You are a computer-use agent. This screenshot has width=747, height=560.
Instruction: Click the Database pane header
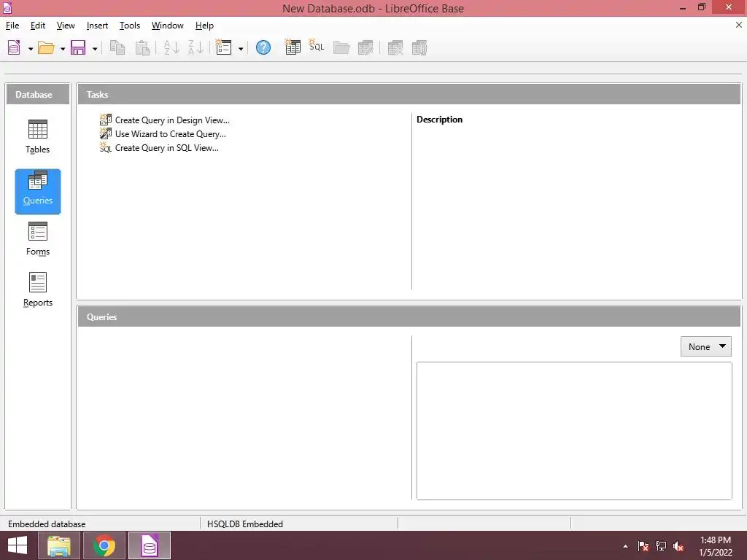pyautogui.click(x=38, y=94)
